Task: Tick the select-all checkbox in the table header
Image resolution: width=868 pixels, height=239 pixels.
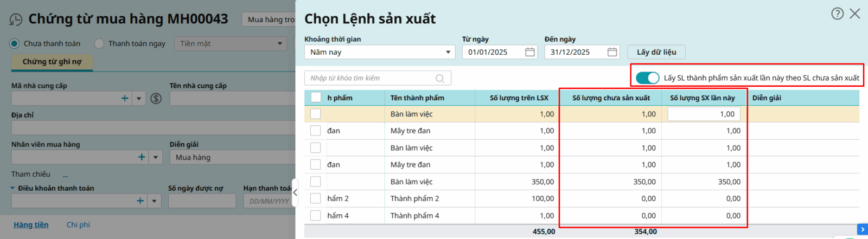Action: (x=316, y=98)
